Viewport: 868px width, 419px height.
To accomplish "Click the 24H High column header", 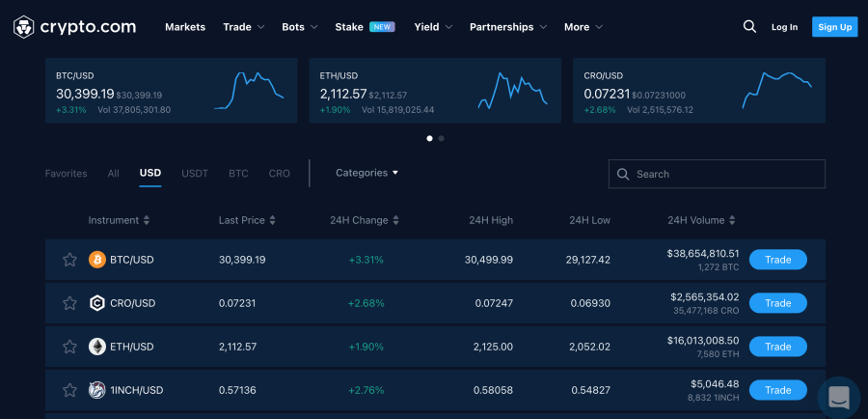I will point(491,220).
